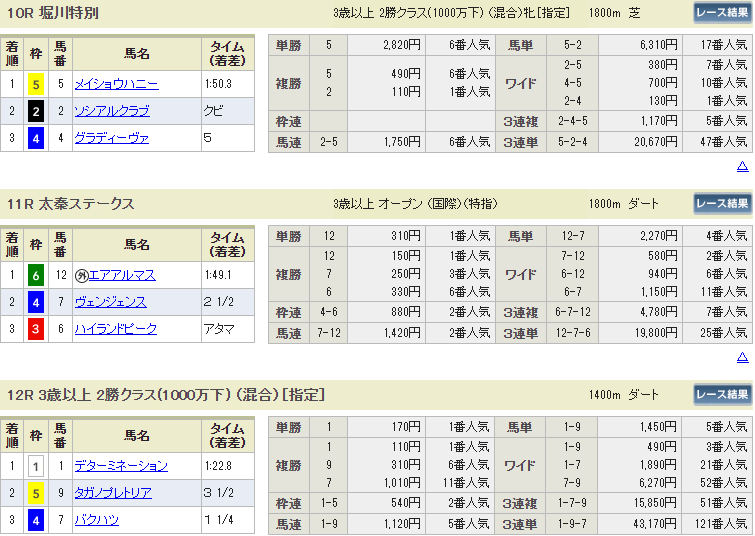Click 複勝 payout 1,010円

[403, 483]
